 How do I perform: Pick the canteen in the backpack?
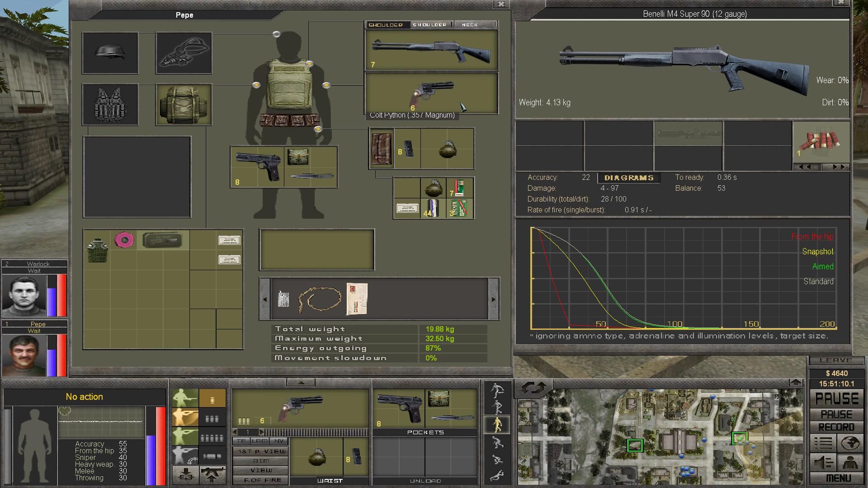point(97,250)
